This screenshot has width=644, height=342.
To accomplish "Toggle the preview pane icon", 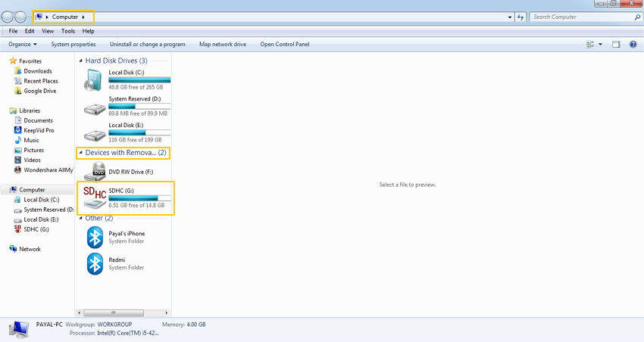I will (x=616, y=45).
